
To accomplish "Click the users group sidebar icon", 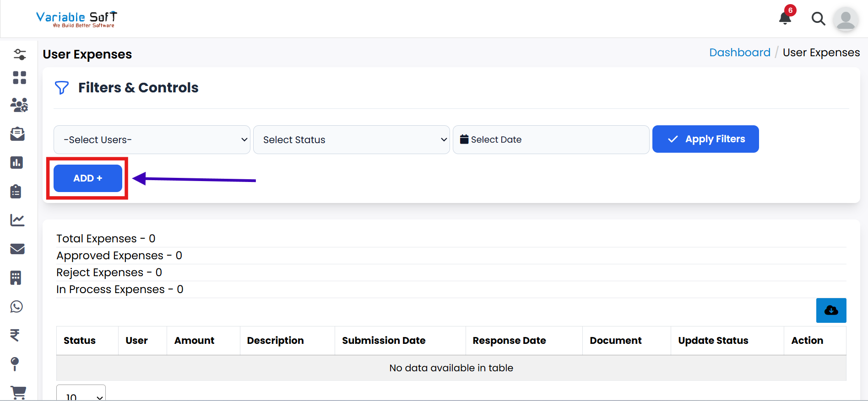I will point(19,105).
